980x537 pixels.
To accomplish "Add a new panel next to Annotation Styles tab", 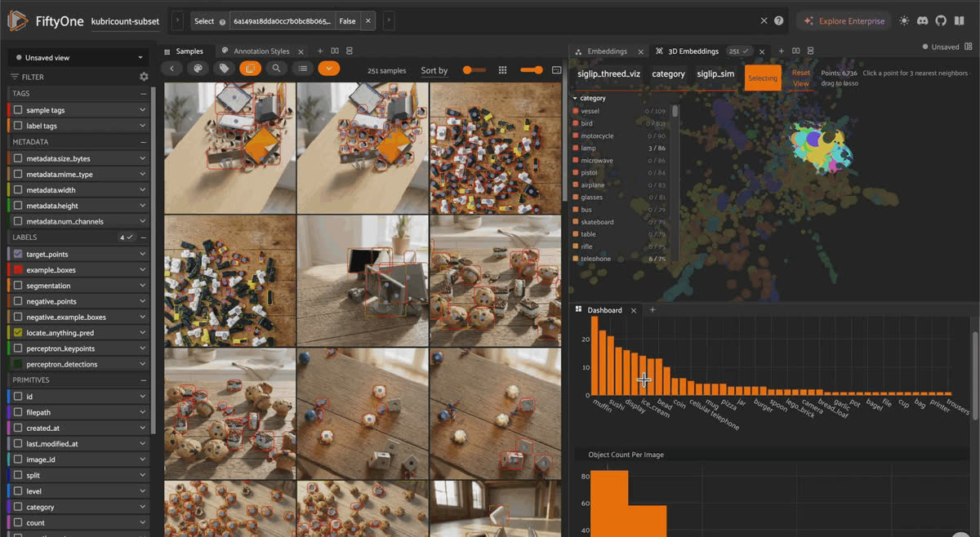I will point(320,51).
